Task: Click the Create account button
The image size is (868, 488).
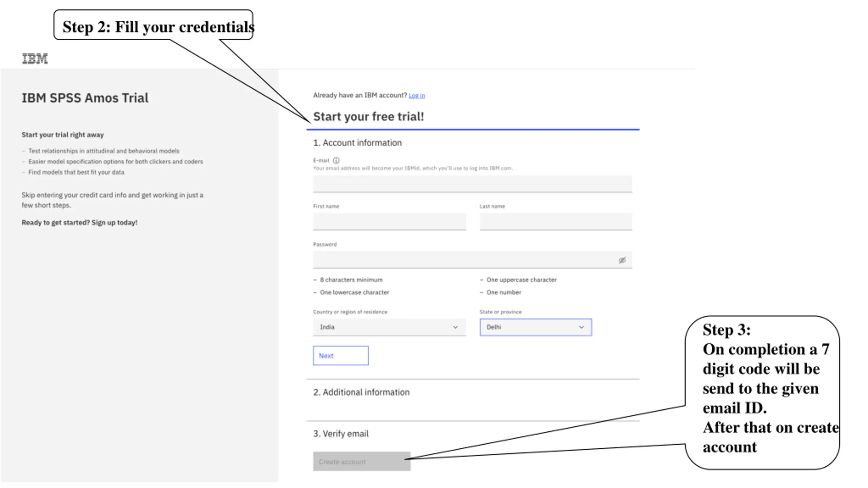Action: (362, 461)
